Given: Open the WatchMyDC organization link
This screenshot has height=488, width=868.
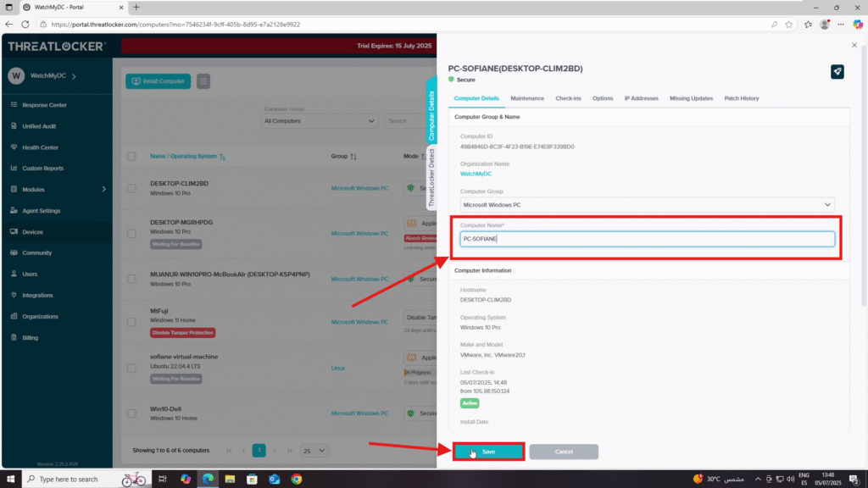Looking at the screenshot, I should (476, 174).
